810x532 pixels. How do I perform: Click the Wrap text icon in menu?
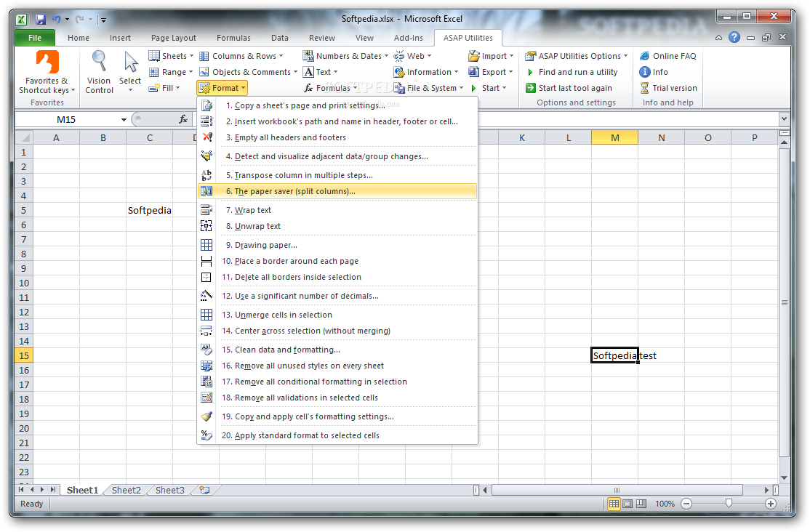pos(206,210)
